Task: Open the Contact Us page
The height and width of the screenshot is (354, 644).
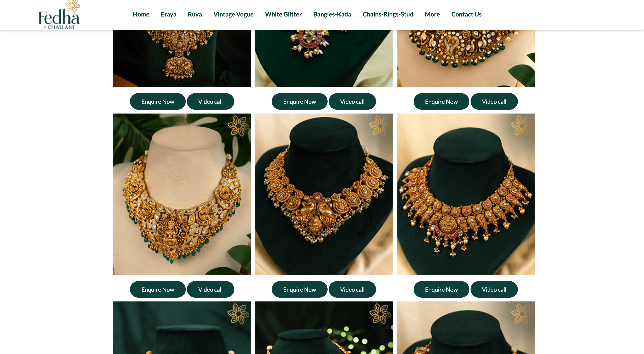Action: coord(466,14)
